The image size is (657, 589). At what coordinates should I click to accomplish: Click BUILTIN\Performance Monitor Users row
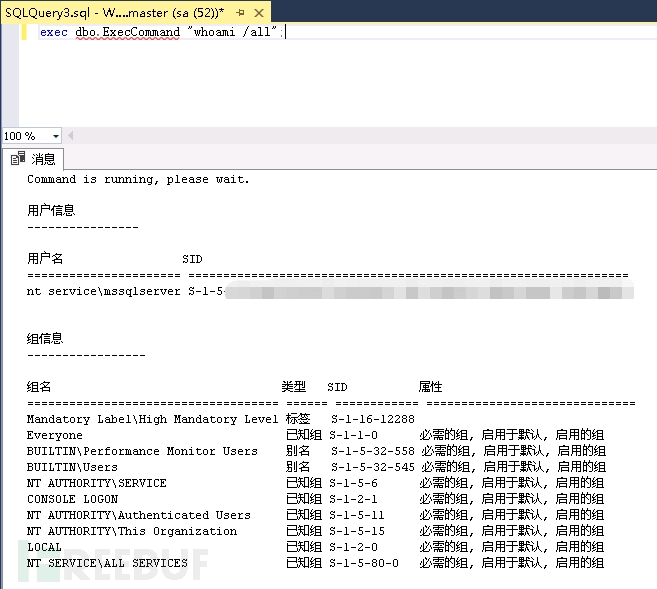316,451
